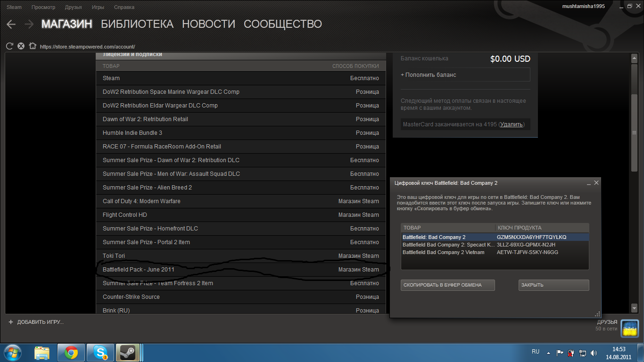The image size is (644, 362).
Task: Click the mushtamisha1995 account name
Action: point(584,6)
